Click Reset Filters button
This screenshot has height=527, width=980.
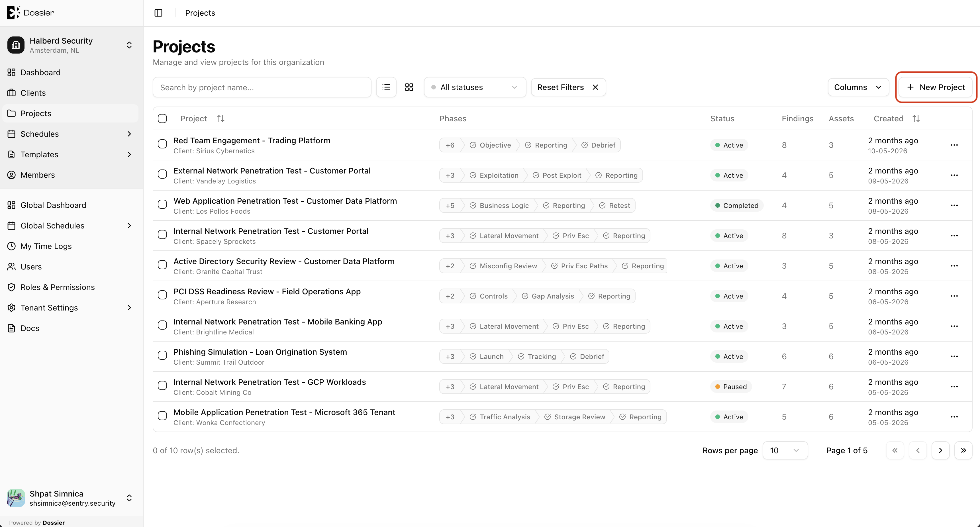coord(568,87)
